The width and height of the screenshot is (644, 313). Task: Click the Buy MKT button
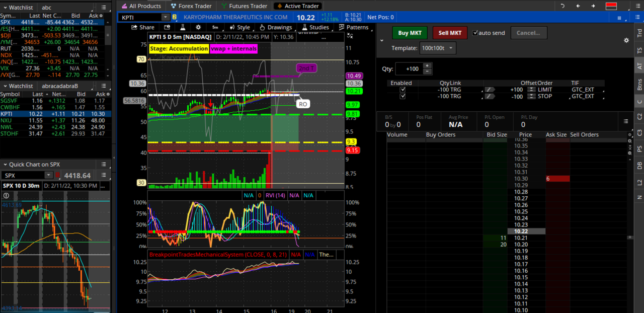point(410,33)
